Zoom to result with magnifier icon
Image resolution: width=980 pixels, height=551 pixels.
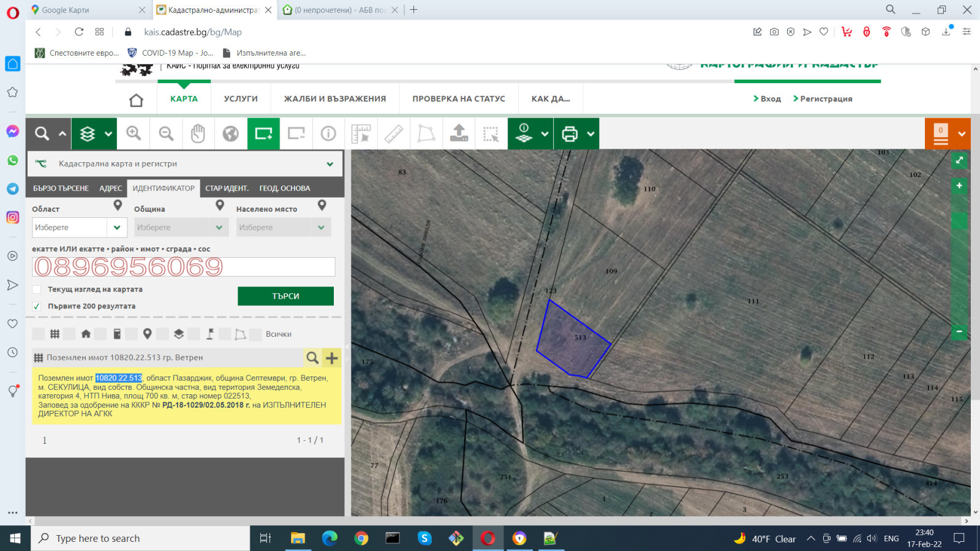312,358
